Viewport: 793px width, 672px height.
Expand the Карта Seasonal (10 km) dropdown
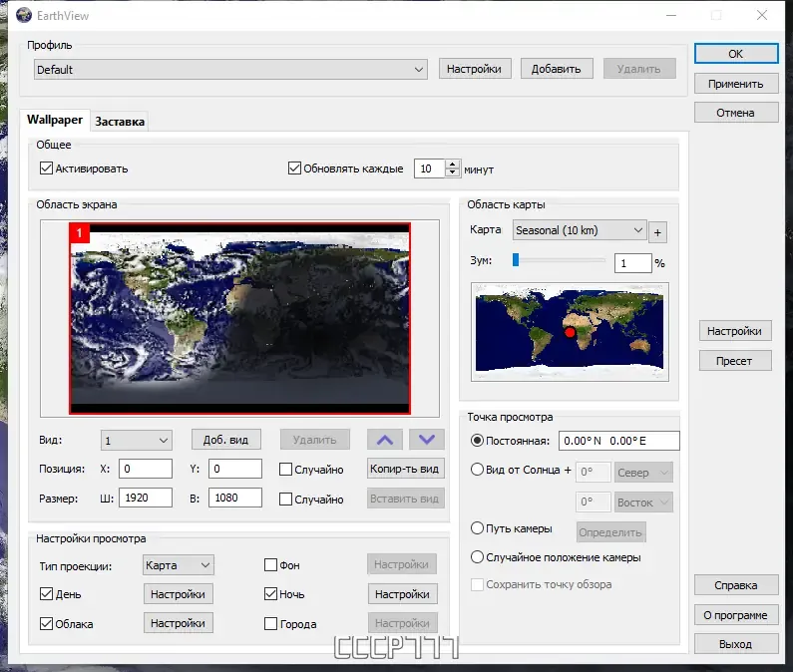(x=580, y=230)
